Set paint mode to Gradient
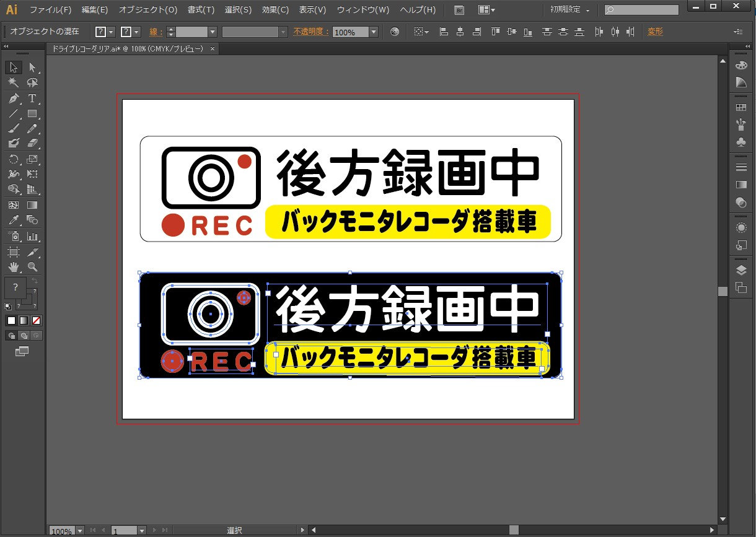 [x=24, y=320]
